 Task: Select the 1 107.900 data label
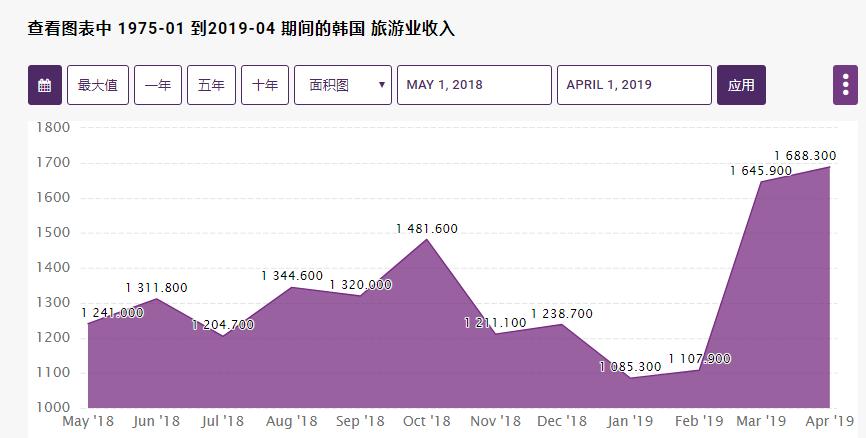coord(699,359)
